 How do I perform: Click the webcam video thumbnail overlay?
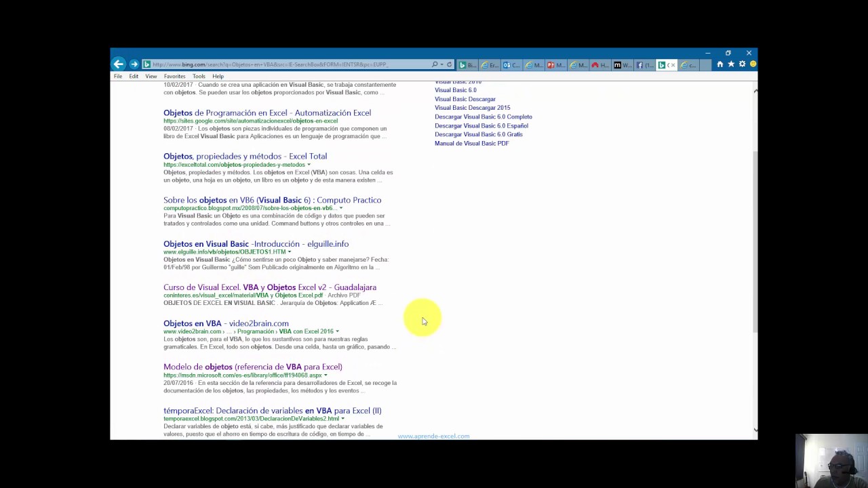(x=831, y=461)
